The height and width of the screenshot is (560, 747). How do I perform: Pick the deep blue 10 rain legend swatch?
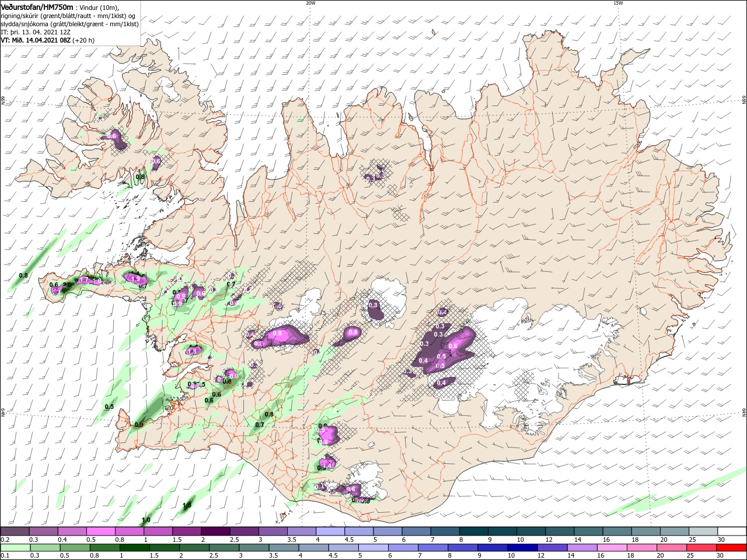pos(522,548)
